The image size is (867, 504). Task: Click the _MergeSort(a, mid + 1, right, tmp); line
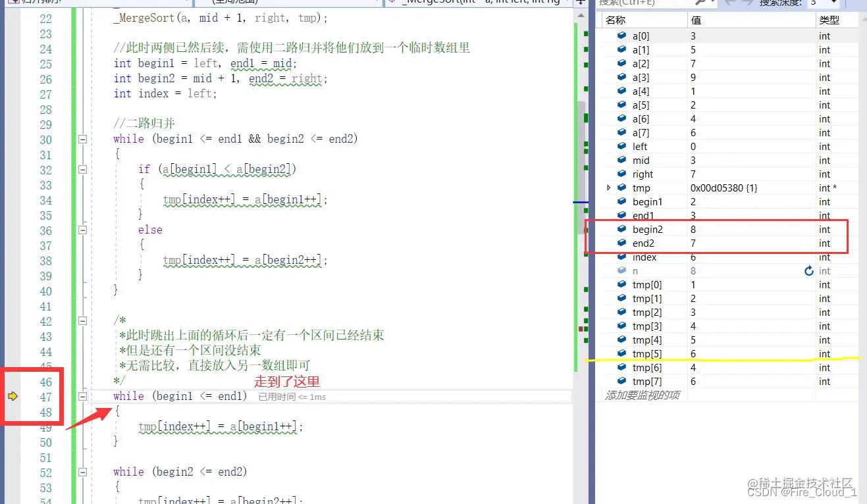click(x=221, y=18)
